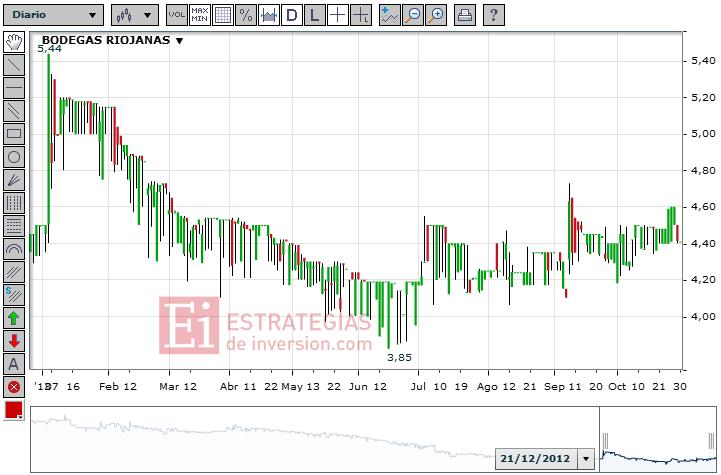Select the horizontal line tool
The width and height of the screenshot is (721, 475).
tap(14, 88)
